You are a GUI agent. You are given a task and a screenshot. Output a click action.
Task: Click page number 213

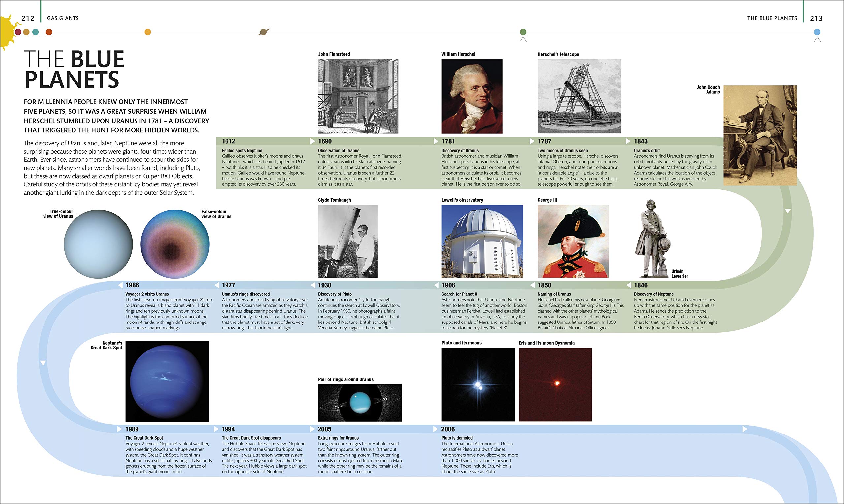816,18
